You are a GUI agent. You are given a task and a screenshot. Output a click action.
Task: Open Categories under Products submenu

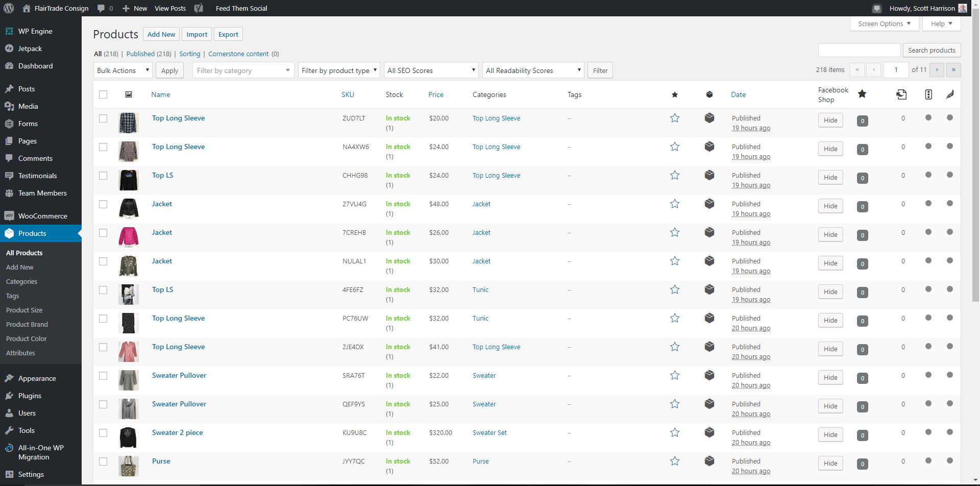click(x=21, y=282)
